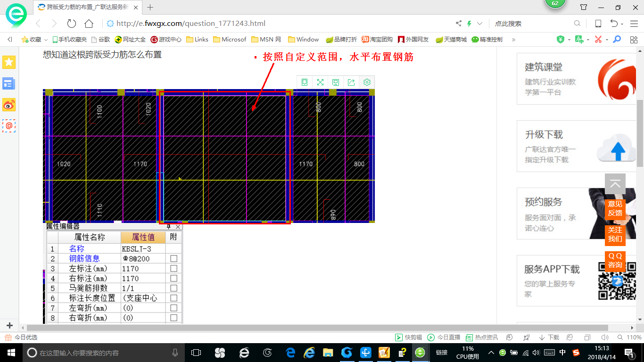The image size is (644, 362).
Task: Open the undo/restore dropdown arrow in toolbar
Action: click(622, 24)
